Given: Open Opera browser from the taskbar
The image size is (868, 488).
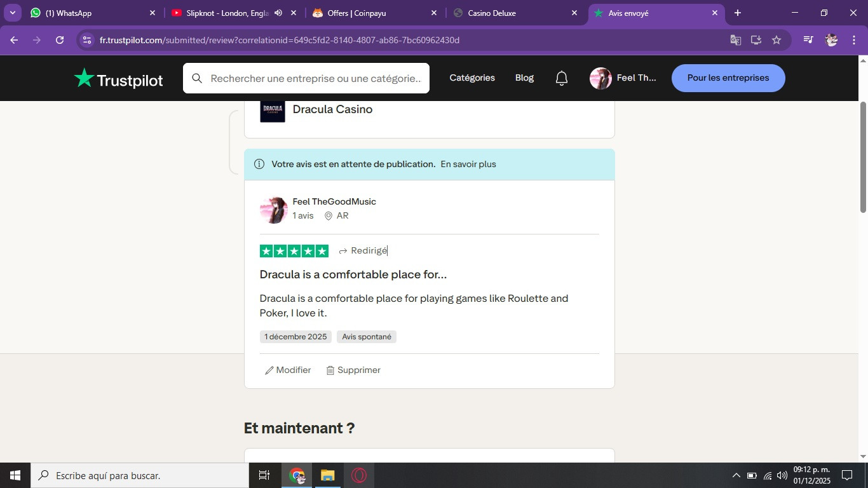Looking at the screenshot, I should [359, 475].
